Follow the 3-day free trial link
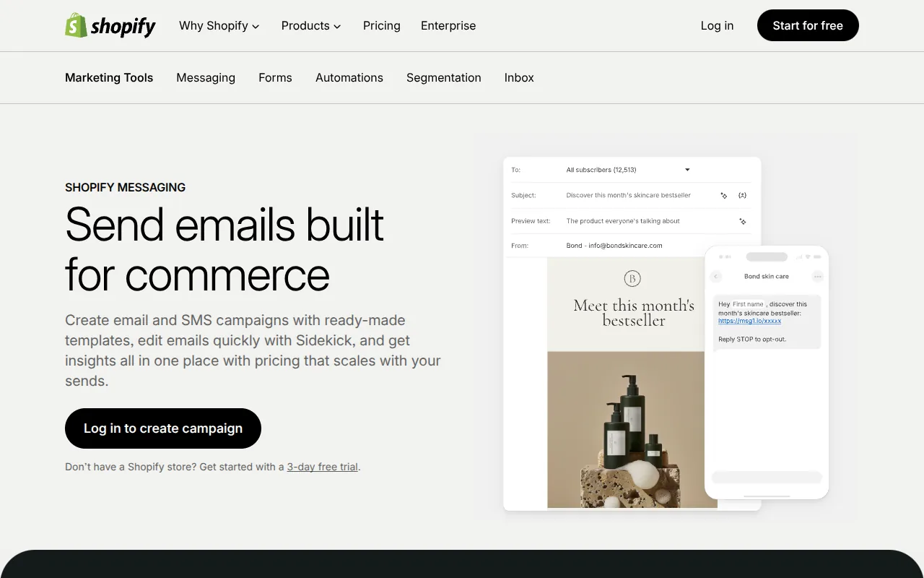This screenshot has height=578, width=924. click(323, 467)
